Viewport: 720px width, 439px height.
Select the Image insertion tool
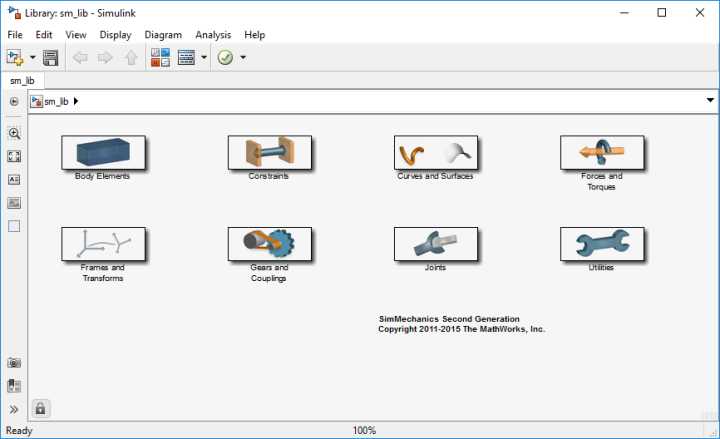pos(14,203)
